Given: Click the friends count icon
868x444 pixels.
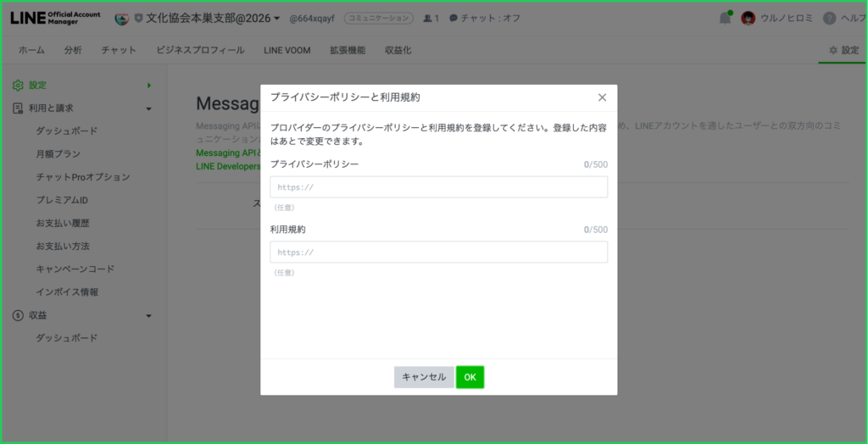Looking at the screenshot, I should pyautogui.click(x=427, y=19).
